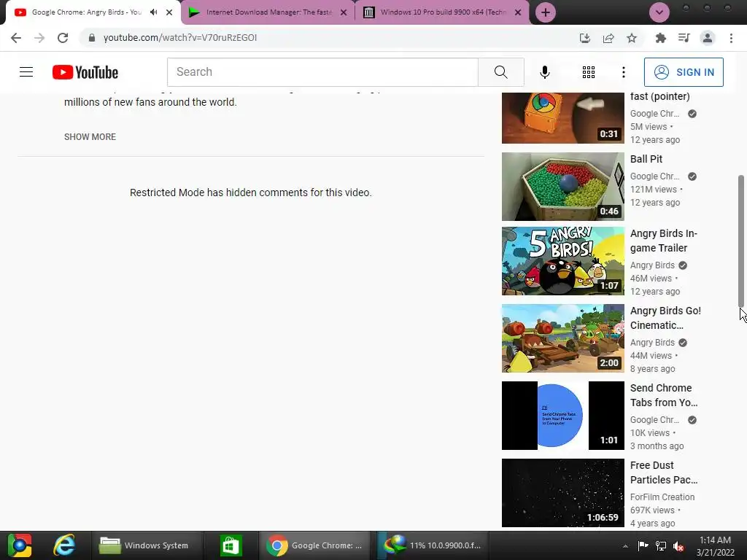Open the IDM 11% download taskbar item
747x560 pixels.
click(x=433, y=545)
